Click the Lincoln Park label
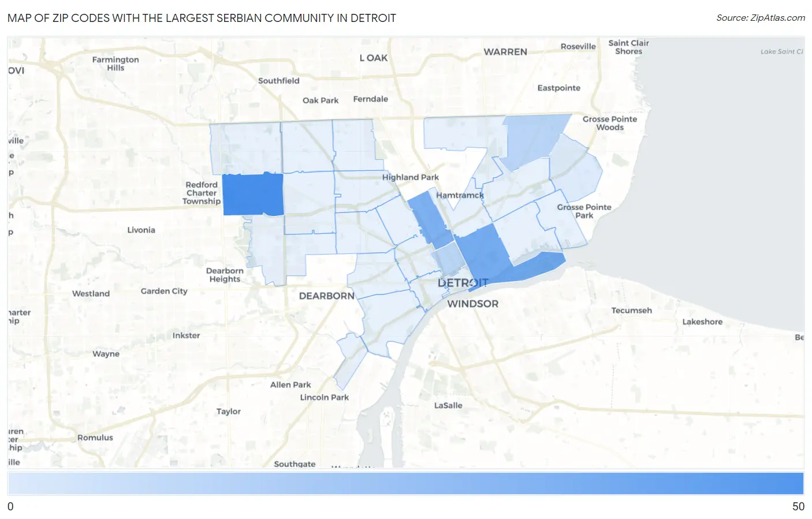This screenshot has width=812, height=519. (324, 397)
